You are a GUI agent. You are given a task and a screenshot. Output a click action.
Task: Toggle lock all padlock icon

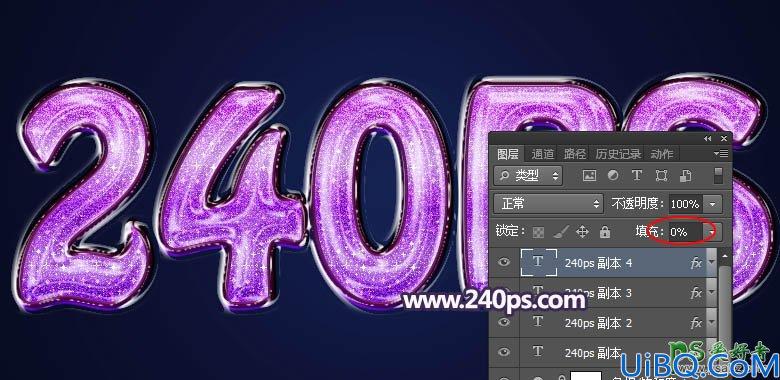[604, 232]
